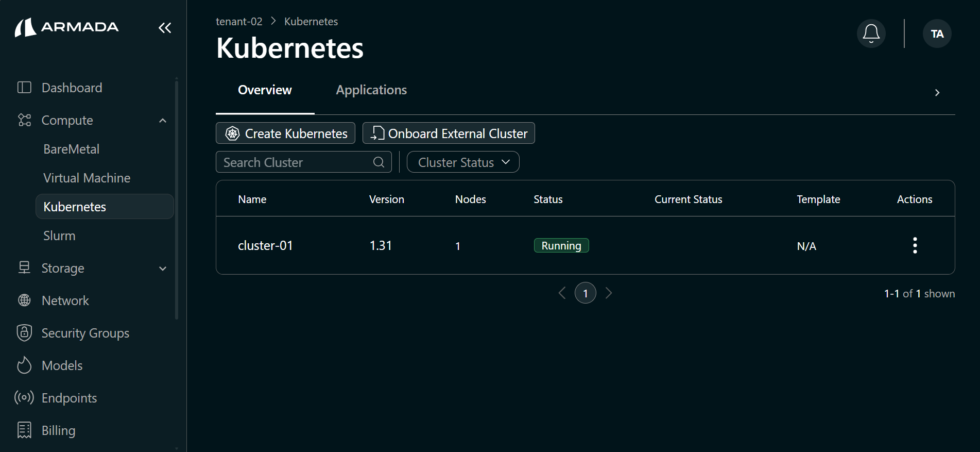
Task: Click the Template column header
Action: [x=818, y=199]
